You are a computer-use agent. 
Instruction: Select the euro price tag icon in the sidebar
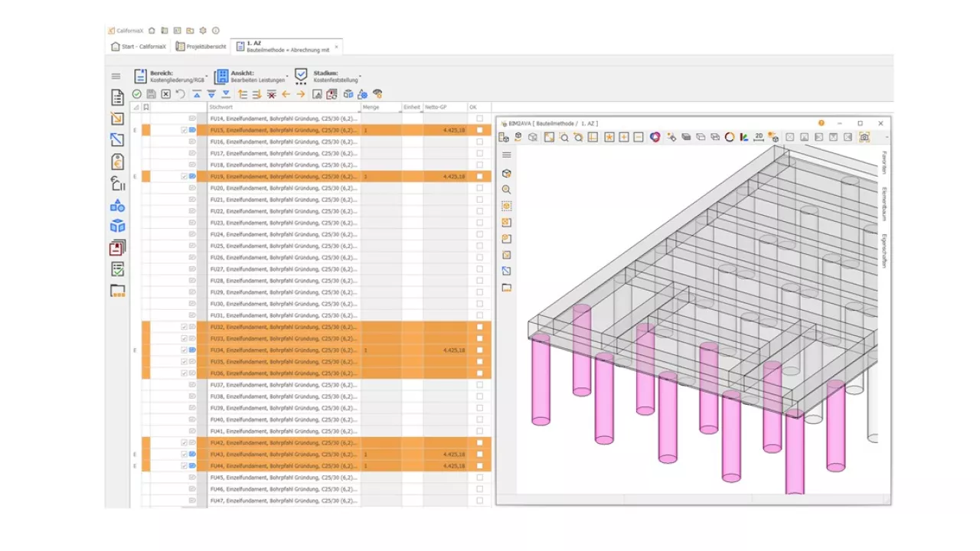tap(117, 161)
